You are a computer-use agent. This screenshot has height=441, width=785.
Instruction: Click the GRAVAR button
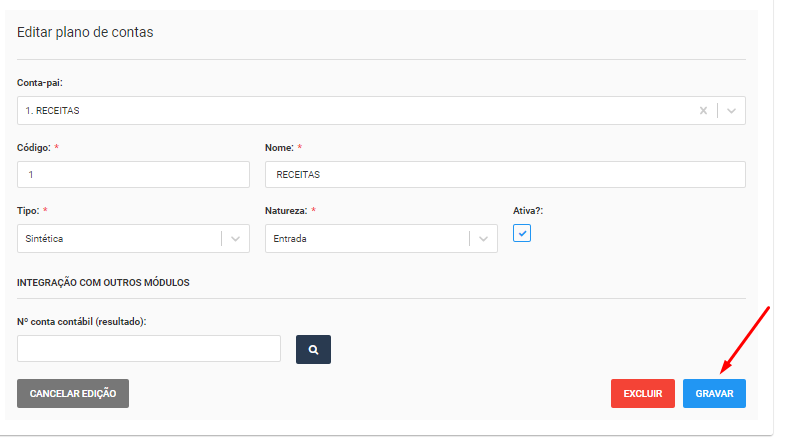[x=714, y=393]
